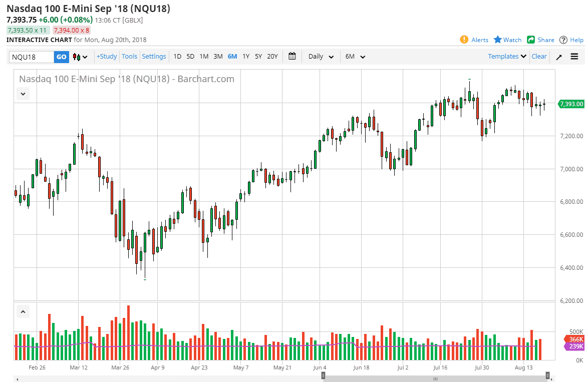Image resolution: width=588 pixels, height=382 pixels.
Task: Select the 6M time range
Action: pyautogui.click(x=232, y=56)
